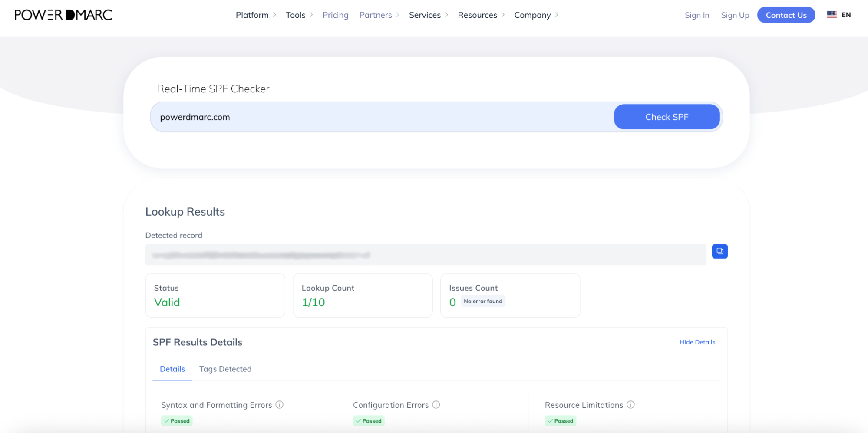The height and width of the screenshot is (433, 868).
Task: Expand the Platform menu
Action: pyautogui.click(x=256, y=15)
